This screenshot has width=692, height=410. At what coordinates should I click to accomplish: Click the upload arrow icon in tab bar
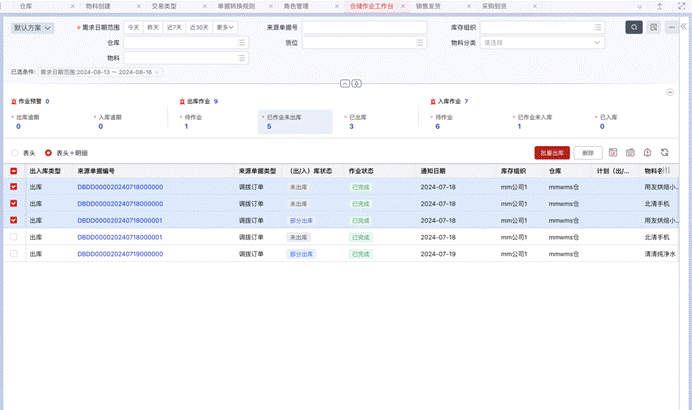(x=660, y=6)
